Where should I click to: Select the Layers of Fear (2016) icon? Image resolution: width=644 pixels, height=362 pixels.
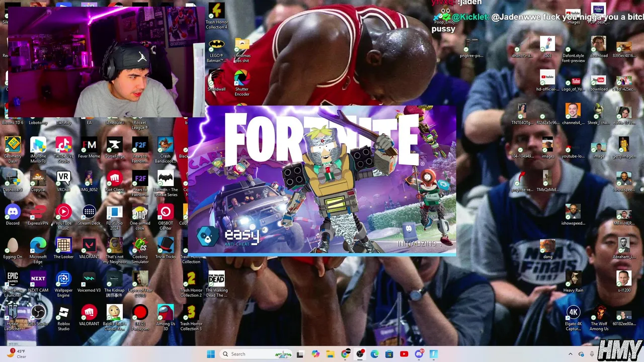[140, 284]
